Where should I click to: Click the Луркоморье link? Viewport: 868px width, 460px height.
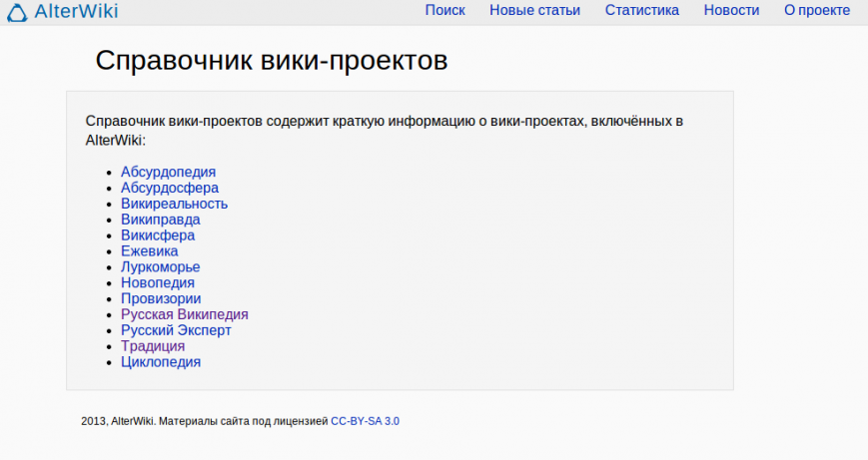coord(160,267)
